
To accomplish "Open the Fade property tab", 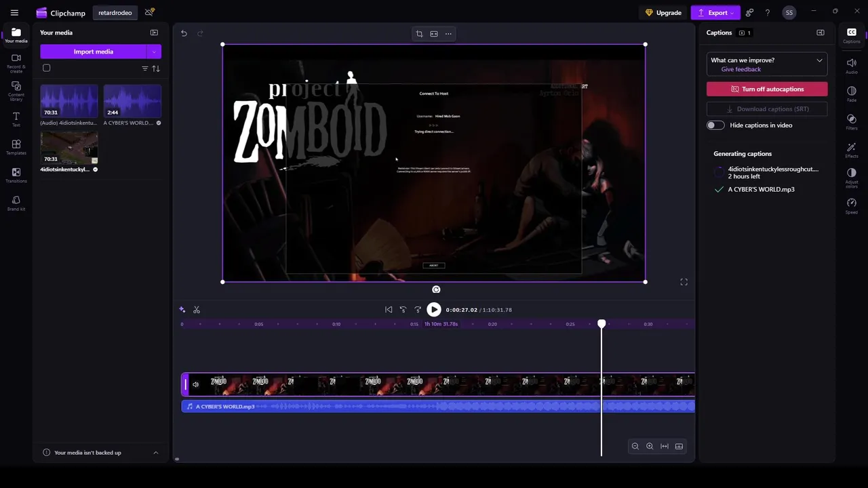I will [x=851, y=94].
